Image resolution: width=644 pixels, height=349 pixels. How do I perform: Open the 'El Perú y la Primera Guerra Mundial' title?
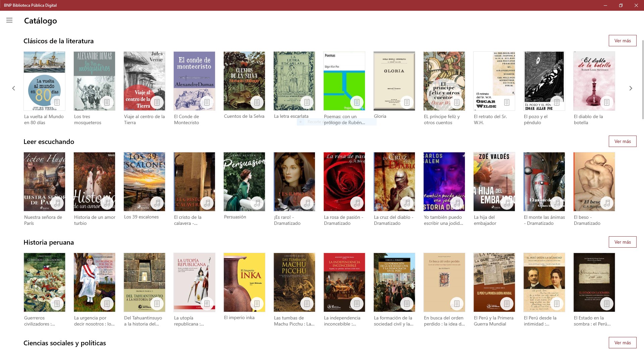[x=494, y=321]
